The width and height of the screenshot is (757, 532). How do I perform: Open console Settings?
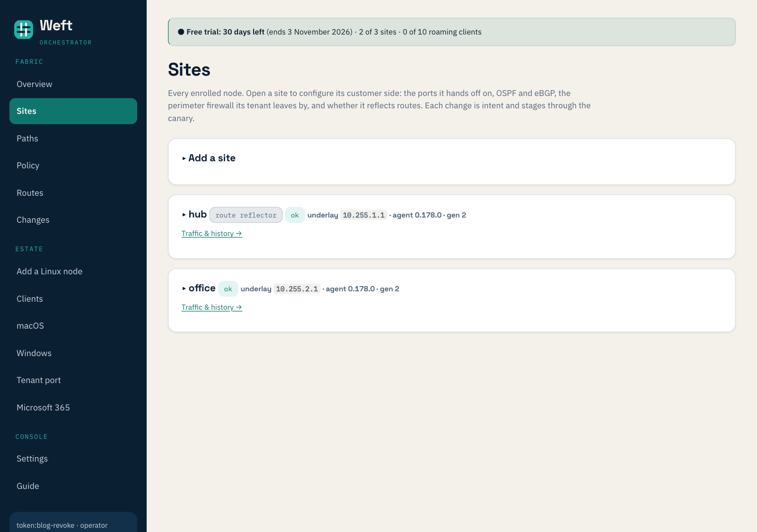tap(73, 459)
